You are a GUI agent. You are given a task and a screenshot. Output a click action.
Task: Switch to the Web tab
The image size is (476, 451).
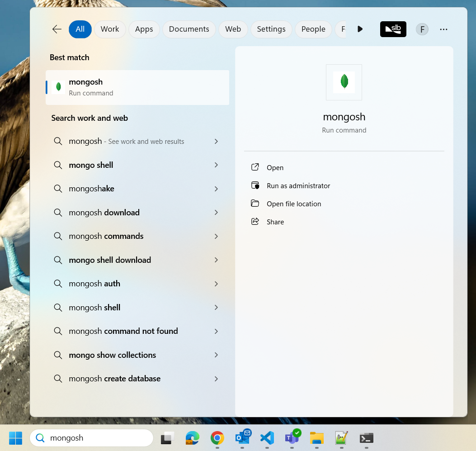point(233,29)
